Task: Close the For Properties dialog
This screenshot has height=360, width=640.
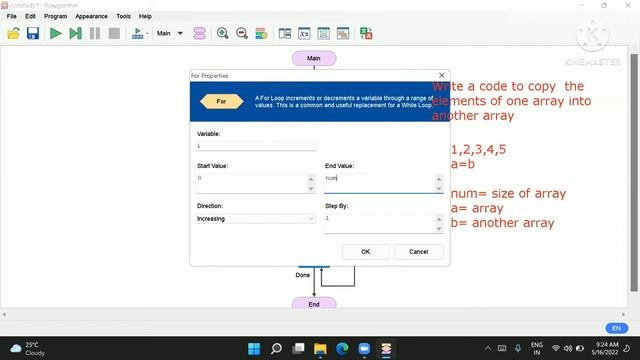Action: [442, 76]
